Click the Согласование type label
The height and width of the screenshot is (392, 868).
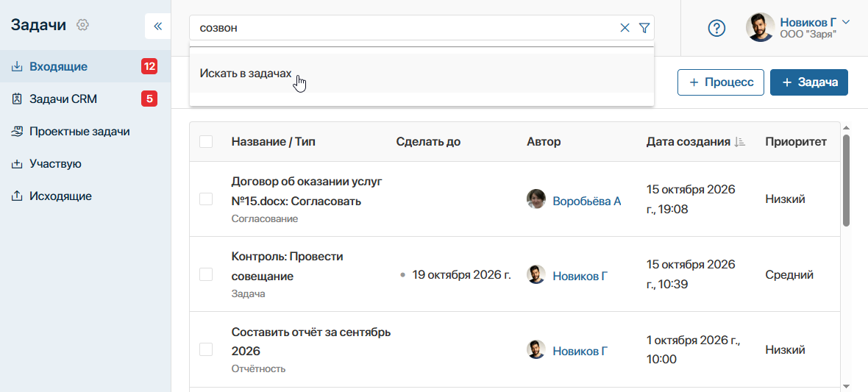click(265, 218)
